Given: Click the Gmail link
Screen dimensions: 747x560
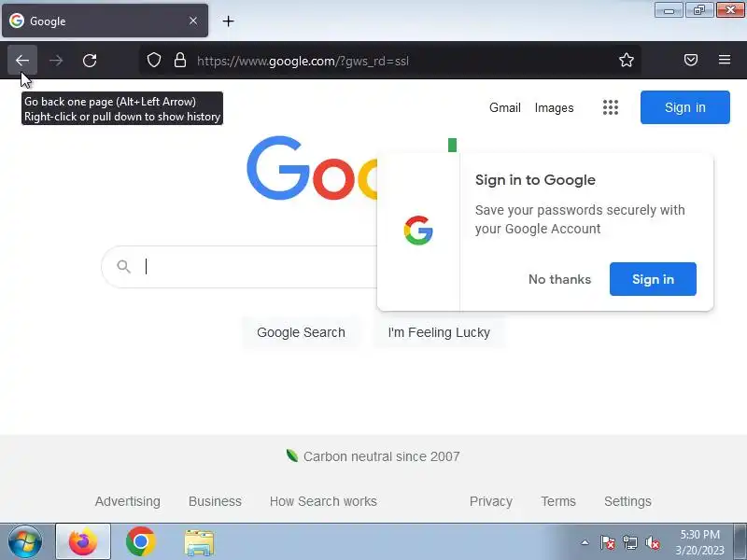Looking at the screenshot, I should coord(504,107).
